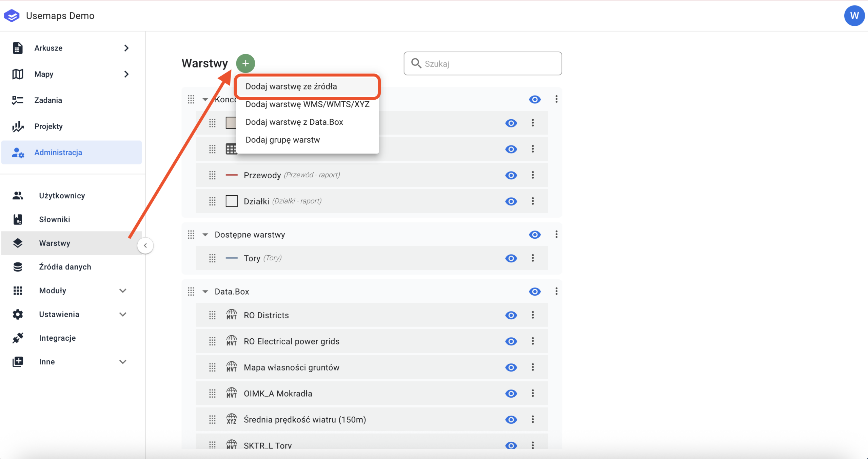This screenshot has width=868, height=459.
Task: Toggle visibility of Dostępne warstwy group
Action: coord(535,235)
